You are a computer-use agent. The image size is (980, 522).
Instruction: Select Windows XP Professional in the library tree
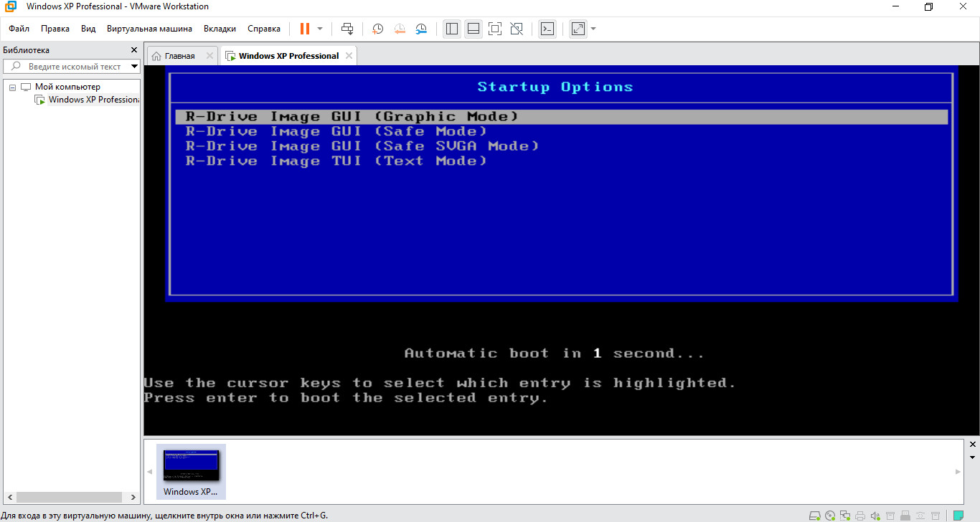click(x=93, y=100)
